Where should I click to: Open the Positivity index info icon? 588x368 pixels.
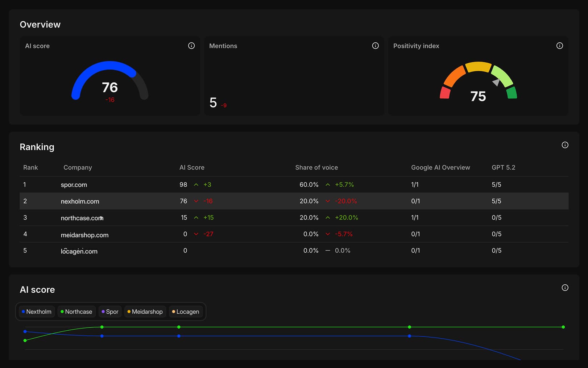tap(560, 46)
